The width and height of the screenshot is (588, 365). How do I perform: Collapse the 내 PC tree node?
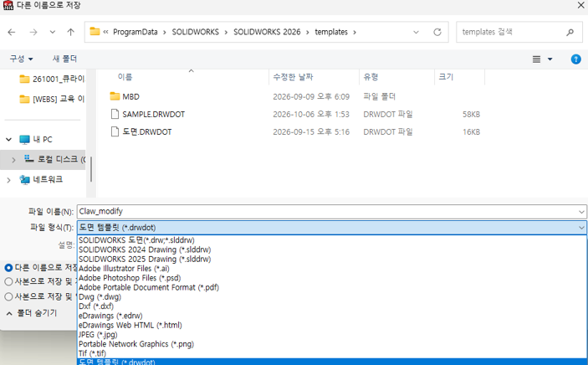coord(8,140)
